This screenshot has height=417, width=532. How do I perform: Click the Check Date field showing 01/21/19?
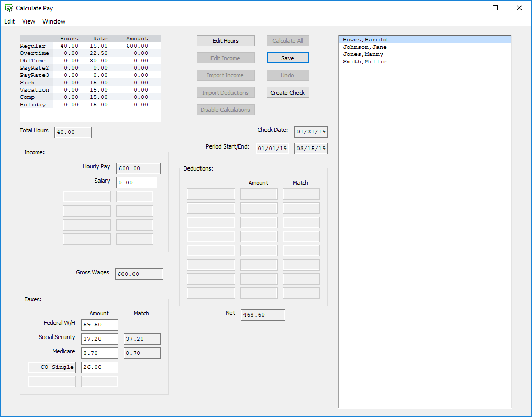[x=311, y=131]
